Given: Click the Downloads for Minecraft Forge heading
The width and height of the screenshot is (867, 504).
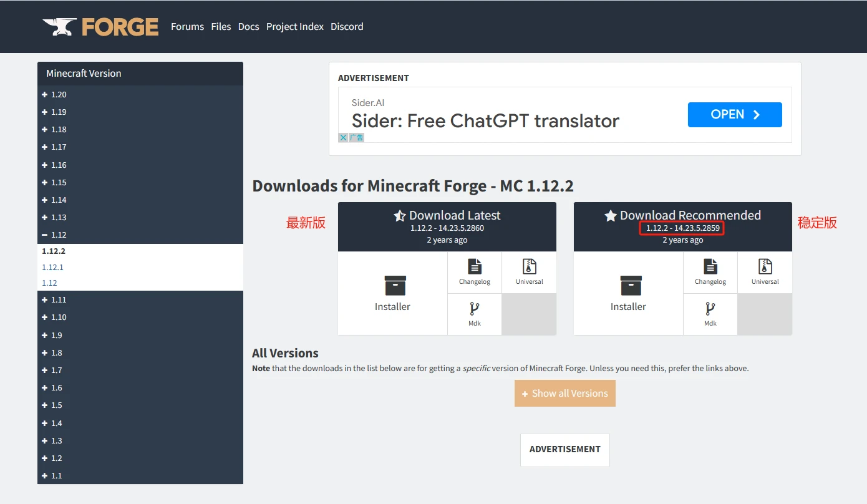Looking at the screenshot, I should pyautogui.click(x=413, y=186).
